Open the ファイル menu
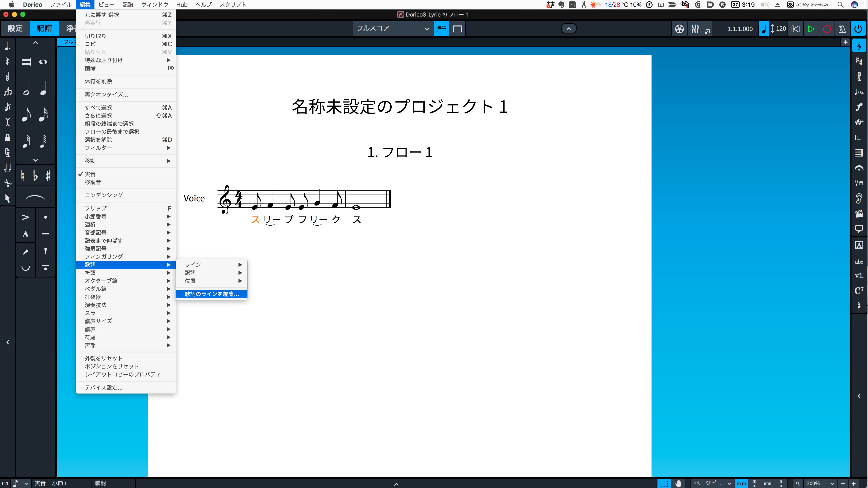 [61, 5]
